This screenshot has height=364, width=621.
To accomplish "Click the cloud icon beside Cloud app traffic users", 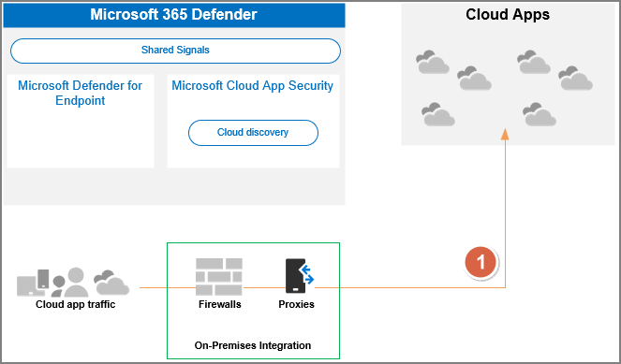I will (x=111, y=283).
